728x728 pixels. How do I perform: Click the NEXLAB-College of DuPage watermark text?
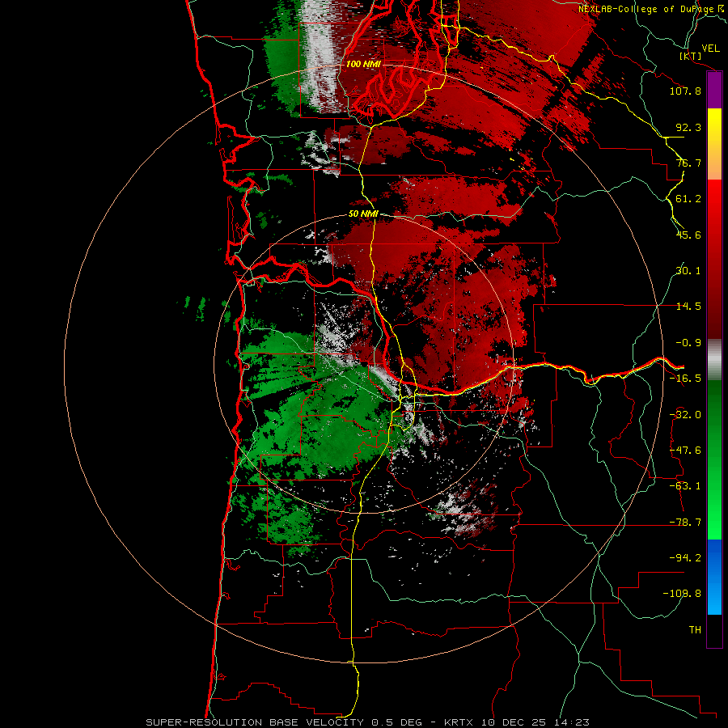pyautogui.click(x=650, y=9)
